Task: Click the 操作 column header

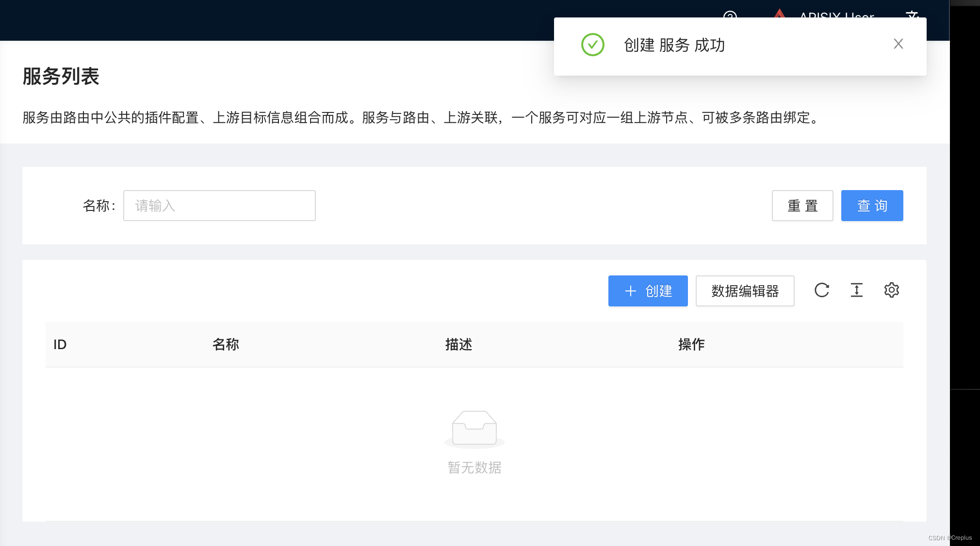Action: click(691, 345)
